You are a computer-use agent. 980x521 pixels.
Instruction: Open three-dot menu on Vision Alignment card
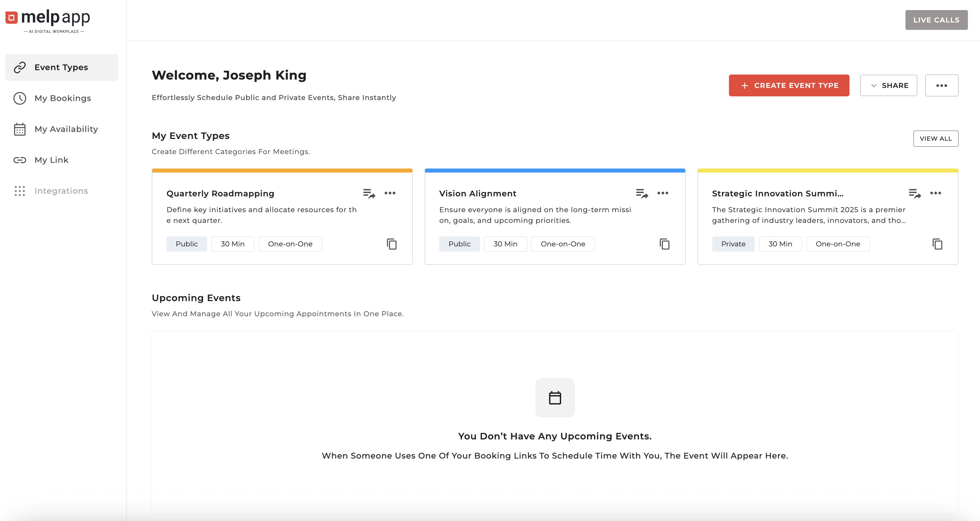click(663, 193)
